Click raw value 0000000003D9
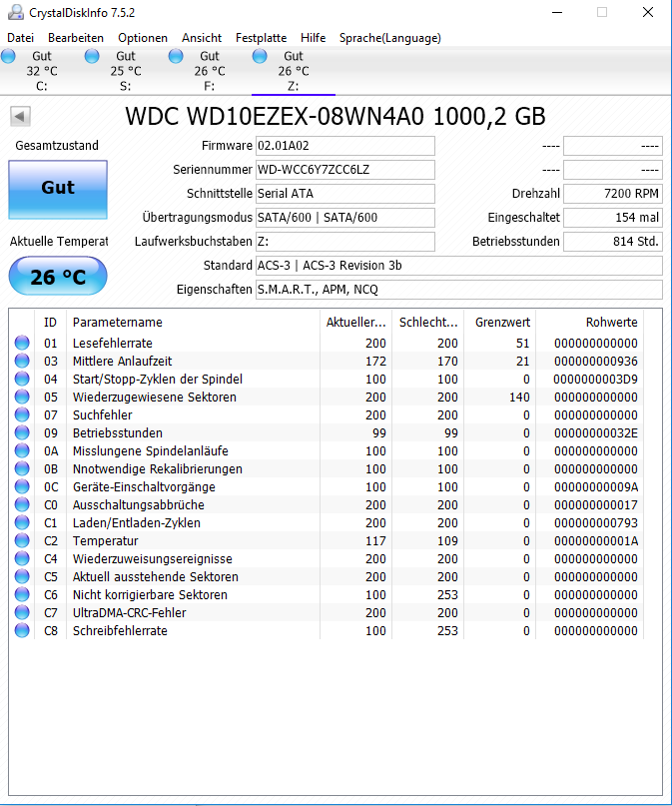This screenshot has height=806, width=672. 595,379
